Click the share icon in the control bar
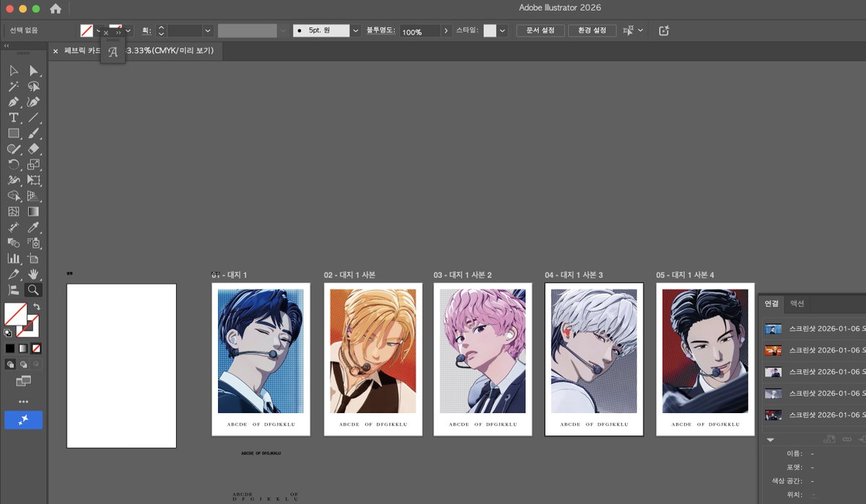This screenshot has height=504, width=866. tap(665, 31)
